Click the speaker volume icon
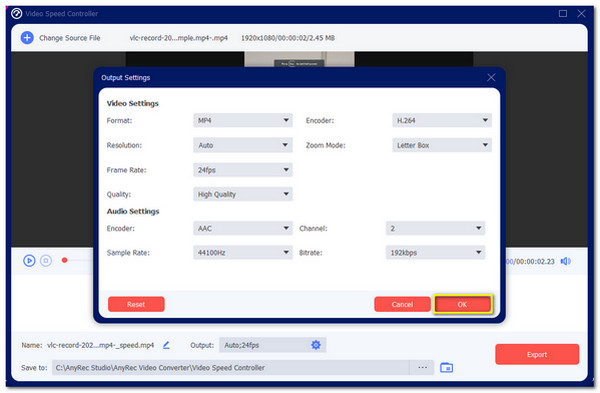The height and width of the screenshot is (393, 600). click(566, 261)
